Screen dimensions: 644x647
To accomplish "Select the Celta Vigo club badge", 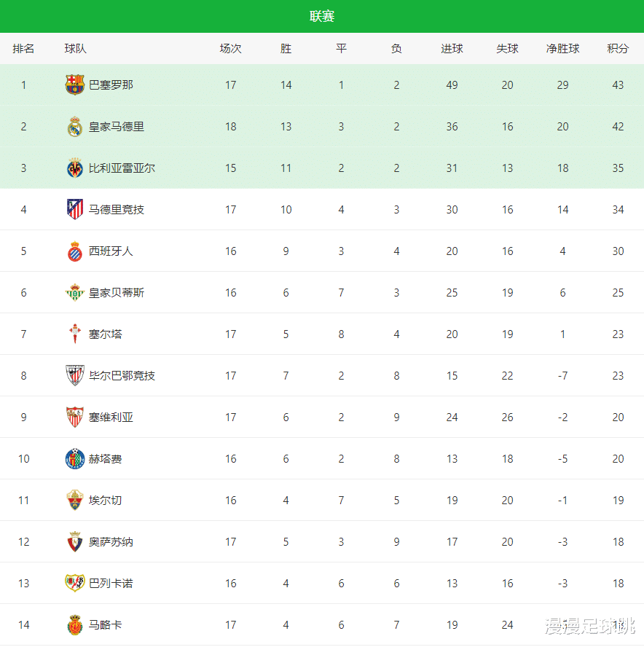I will (75, 334).
